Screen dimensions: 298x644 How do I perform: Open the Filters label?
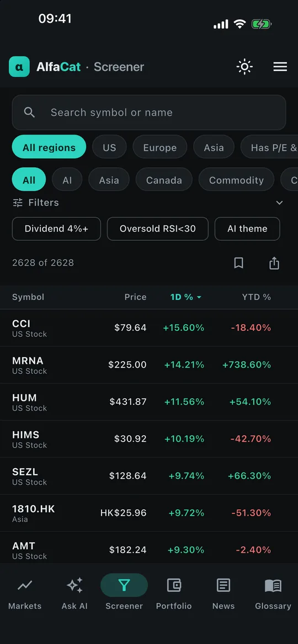[x=44, y=202]
